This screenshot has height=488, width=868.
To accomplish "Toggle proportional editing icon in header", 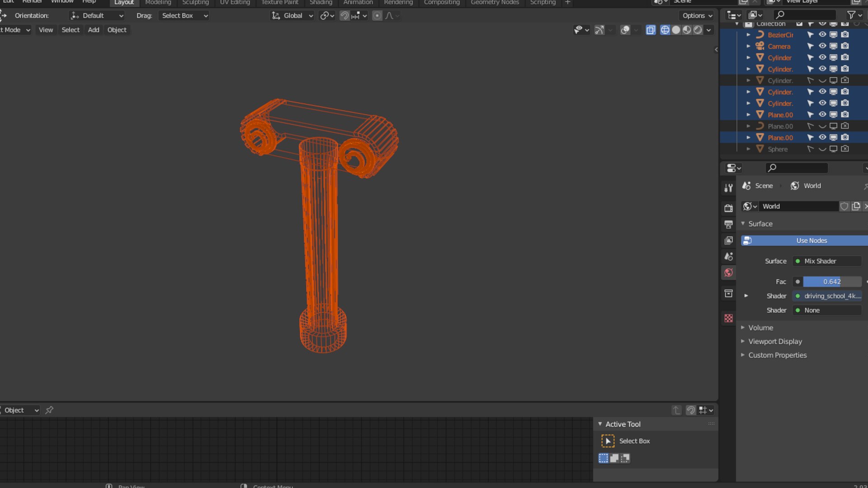I will point(377,16).
